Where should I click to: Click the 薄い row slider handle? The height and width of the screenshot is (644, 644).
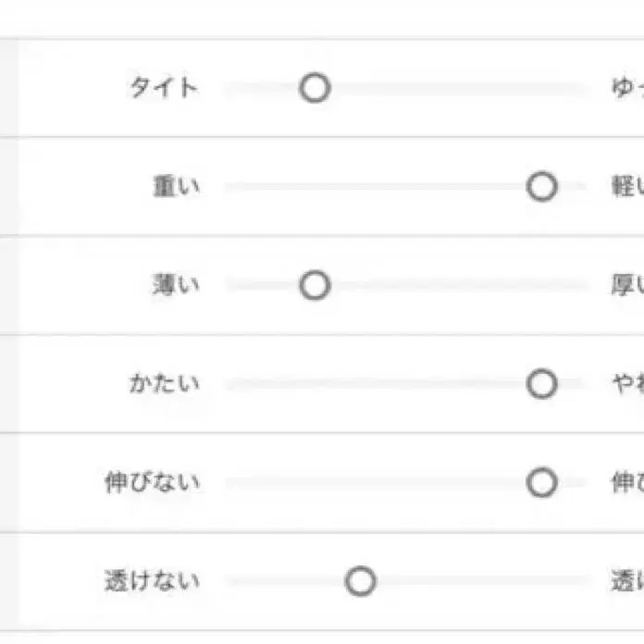(x=315, y=286)
